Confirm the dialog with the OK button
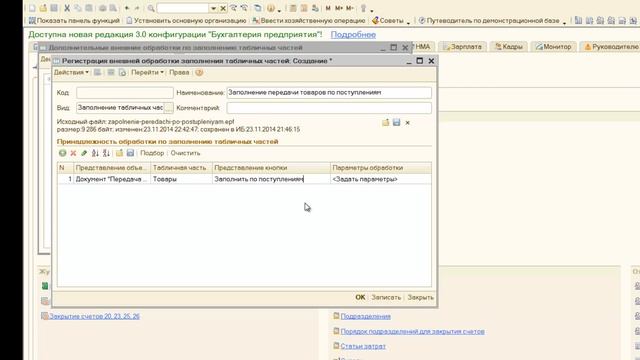The width and height of the screenshot is (640, 360). [x=360, y=297]
